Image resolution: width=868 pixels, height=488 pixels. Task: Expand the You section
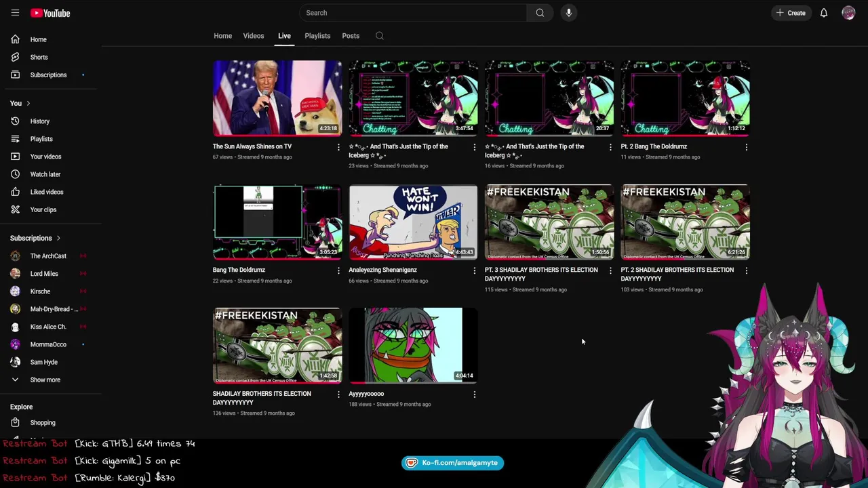pos(20,103)
